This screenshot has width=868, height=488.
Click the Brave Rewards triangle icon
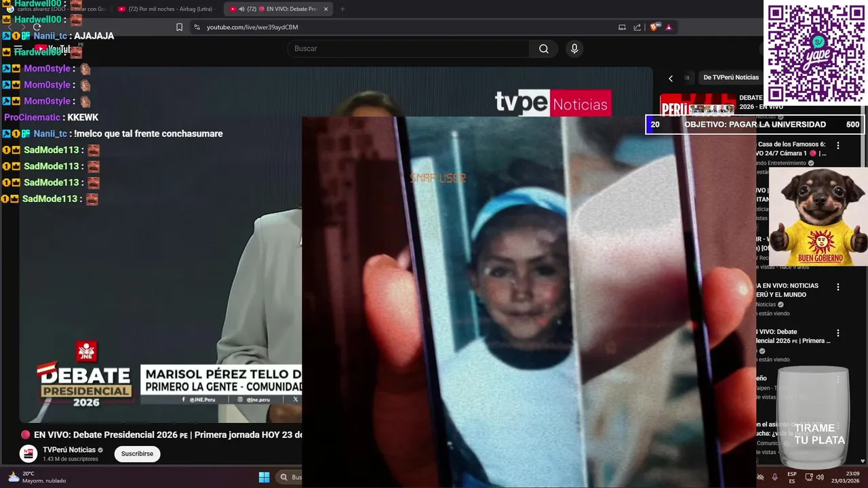tap(669, 27)
